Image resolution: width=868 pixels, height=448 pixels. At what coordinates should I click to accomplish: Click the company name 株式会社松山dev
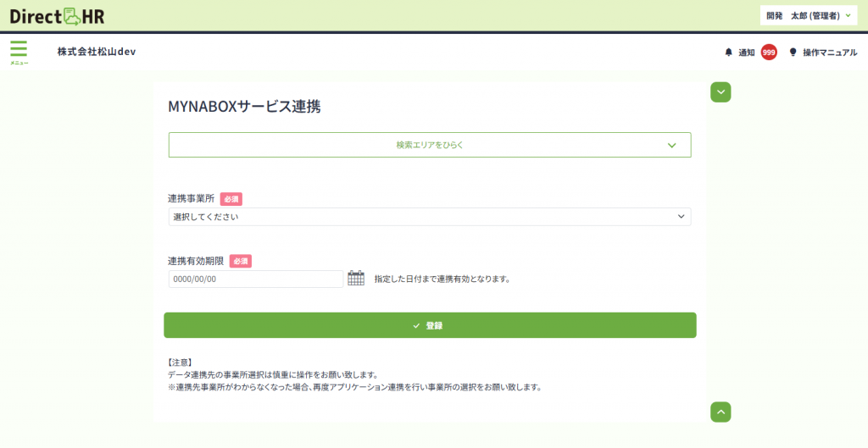tap(97, 52)
